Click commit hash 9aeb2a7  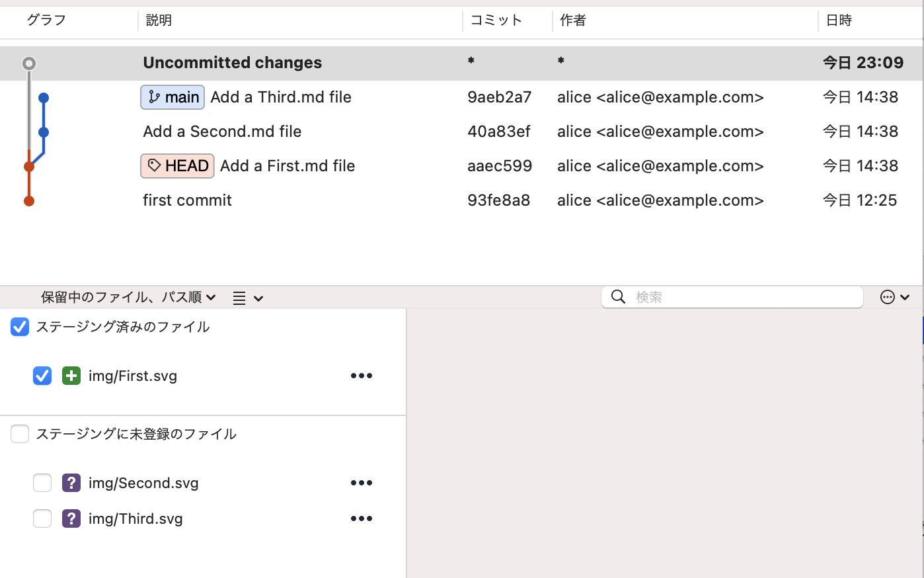(x=500, y=97)
